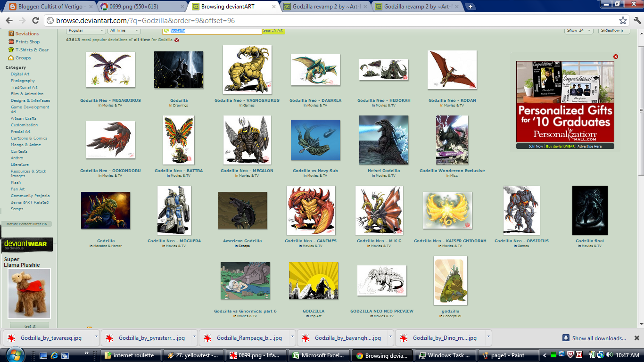This screenshot has width=644, height=362.
Task: Click the browser Forward arrow
Action: (22, 21)
